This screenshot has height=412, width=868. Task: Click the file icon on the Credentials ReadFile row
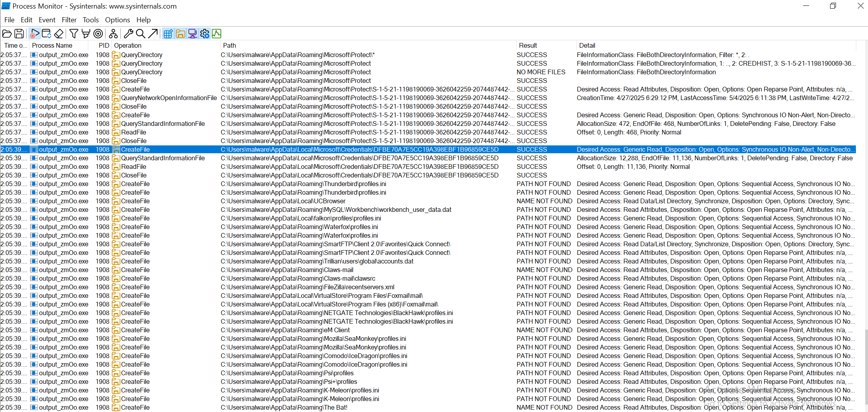[116, 167]
